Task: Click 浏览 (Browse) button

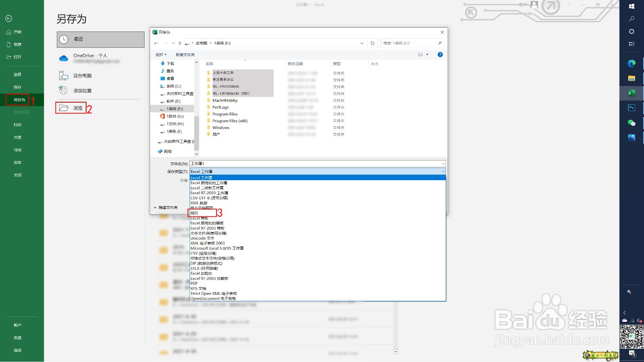Action: [x=71, y=108]
